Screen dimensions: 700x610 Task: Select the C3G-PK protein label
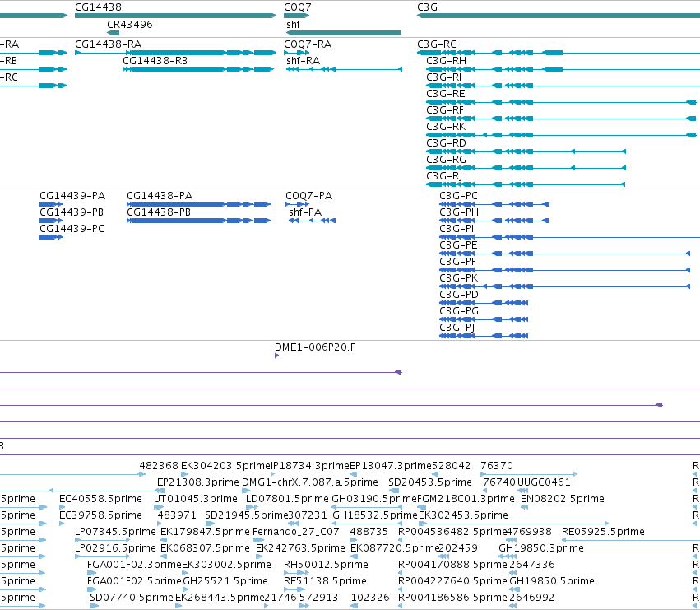coord(459,278)
